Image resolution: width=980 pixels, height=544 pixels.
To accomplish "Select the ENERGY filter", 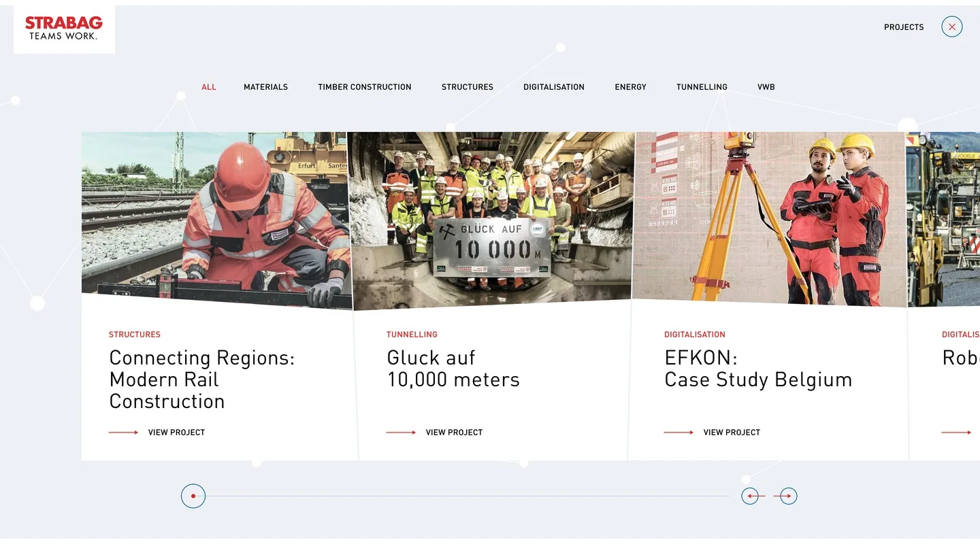I will click(x=630, y=87).
